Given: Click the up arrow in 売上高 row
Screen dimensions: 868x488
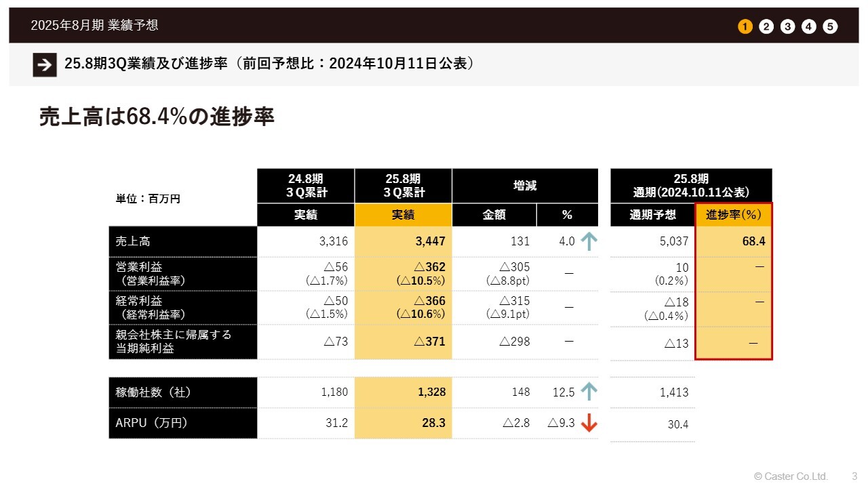Looking at the screenshot, I should (x=589, y=241).
